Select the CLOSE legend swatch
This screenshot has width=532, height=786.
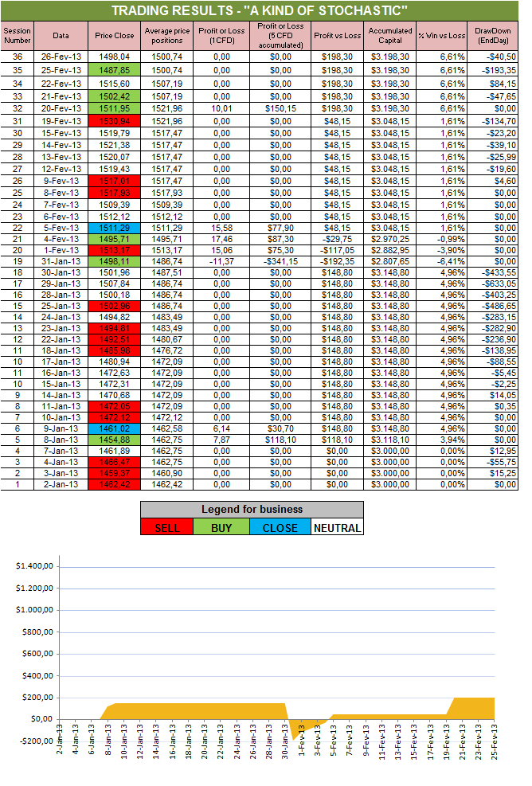[280, 528]
